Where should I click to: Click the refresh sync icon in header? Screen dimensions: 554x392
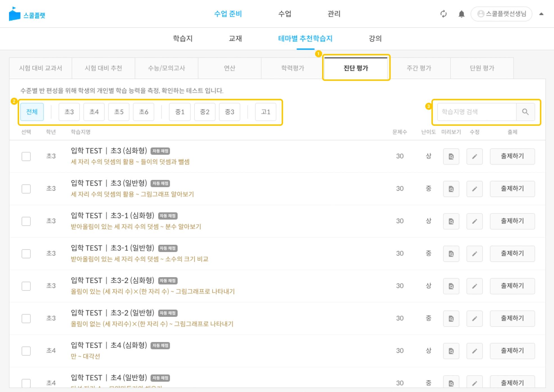[x=443, y=14]
